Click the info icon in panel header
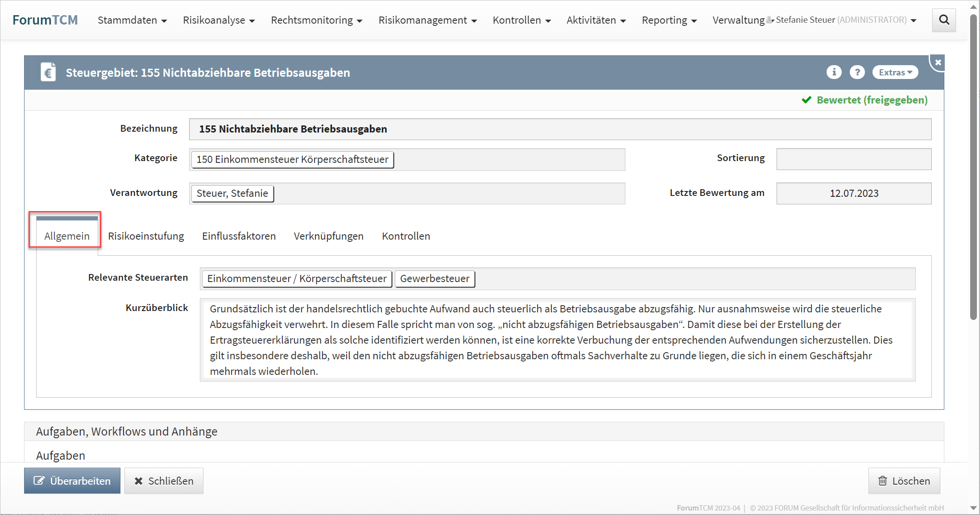 pos(833,72)
